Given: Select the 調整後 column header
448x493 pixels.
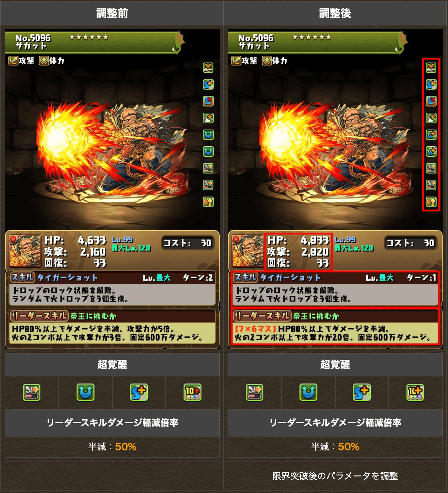Looking at the screenshot, I should pos(335,13).
